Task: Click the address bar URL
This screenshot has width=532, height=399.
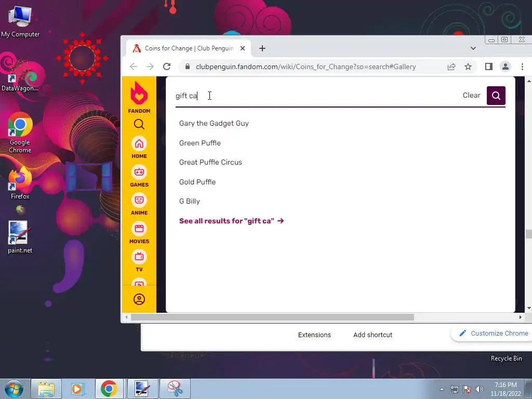Action: click(x=305, y=66)
